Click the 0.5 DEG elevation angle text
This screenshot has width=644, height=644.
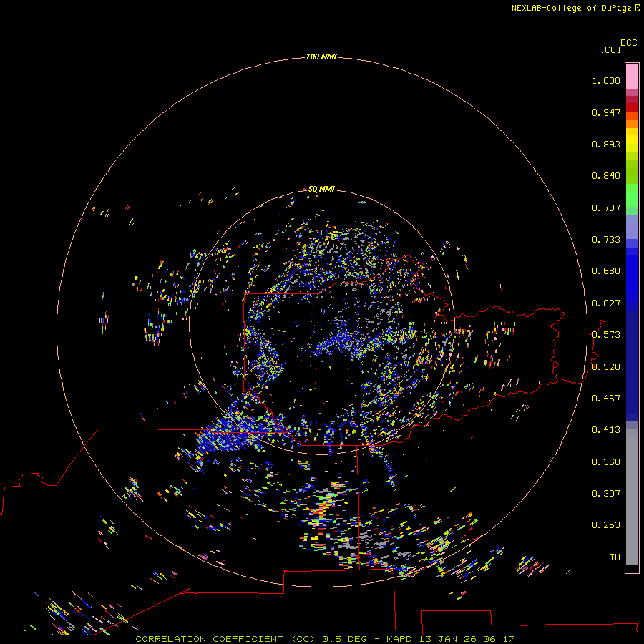coord(344,639)
